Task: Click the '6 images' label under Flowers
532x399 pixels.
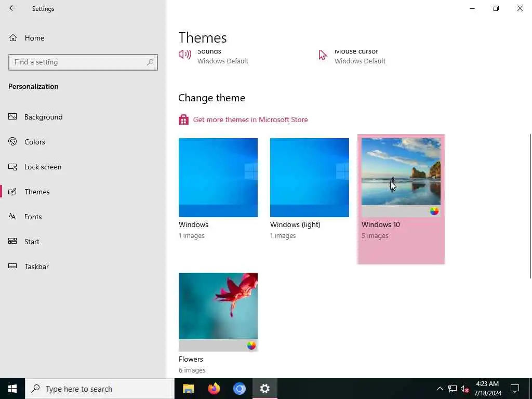Action: click(x=192, y=370)
